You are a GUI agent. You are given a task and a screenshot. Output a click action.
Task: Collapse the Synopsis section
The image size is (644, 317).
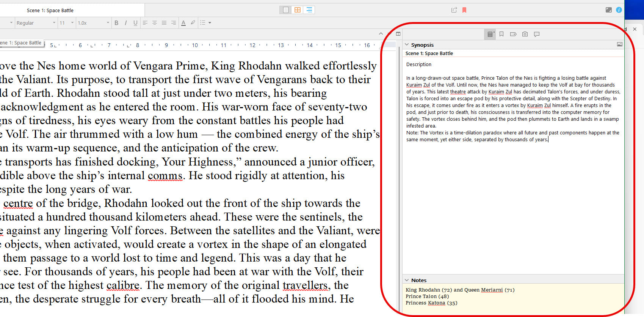click(x=407, y=44)
